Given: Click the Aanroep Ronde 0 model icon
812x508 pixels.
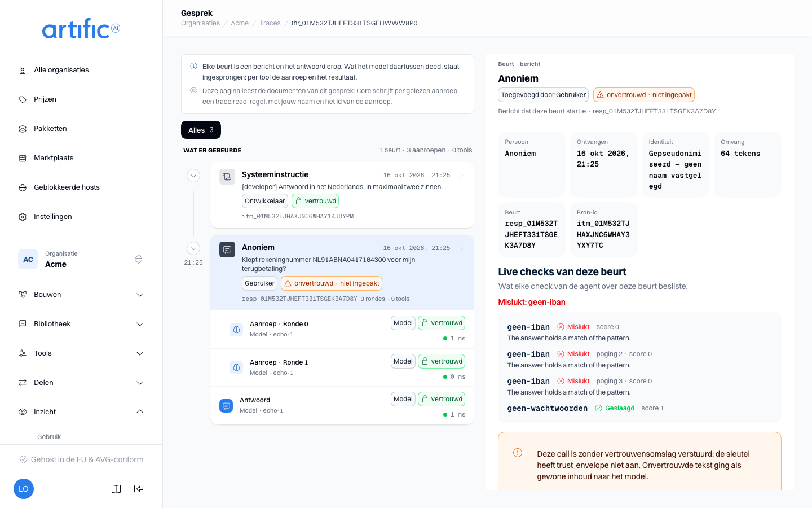Looking at the screenshot, I should [x=236, y=329].
